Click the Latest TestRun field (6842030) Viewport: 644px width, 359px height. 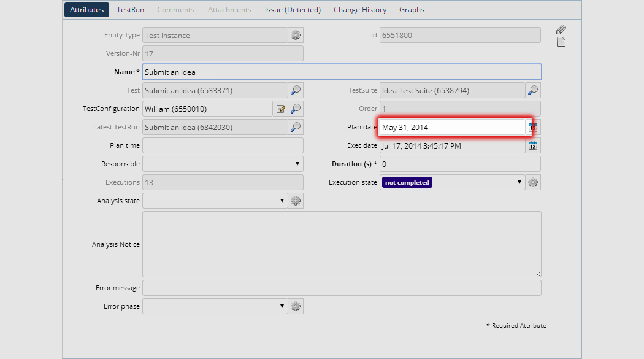tap(215, 127)
